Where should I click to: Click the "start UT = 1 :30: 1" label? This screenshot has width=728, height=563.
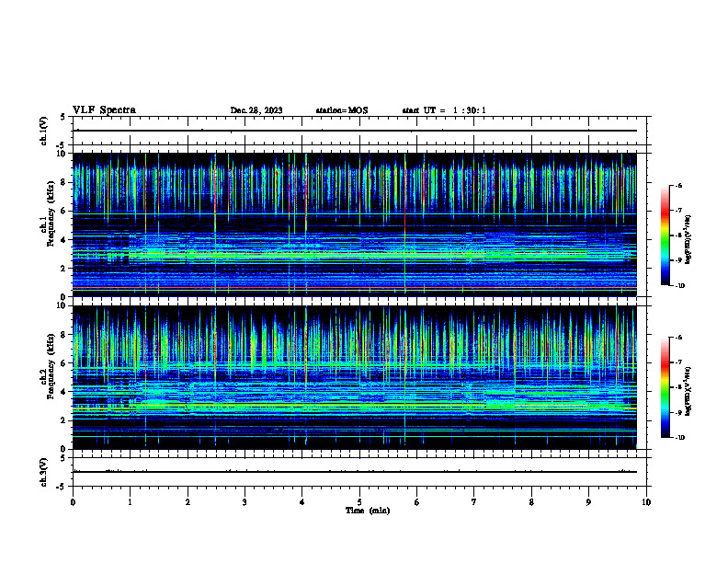coord(444,110)
